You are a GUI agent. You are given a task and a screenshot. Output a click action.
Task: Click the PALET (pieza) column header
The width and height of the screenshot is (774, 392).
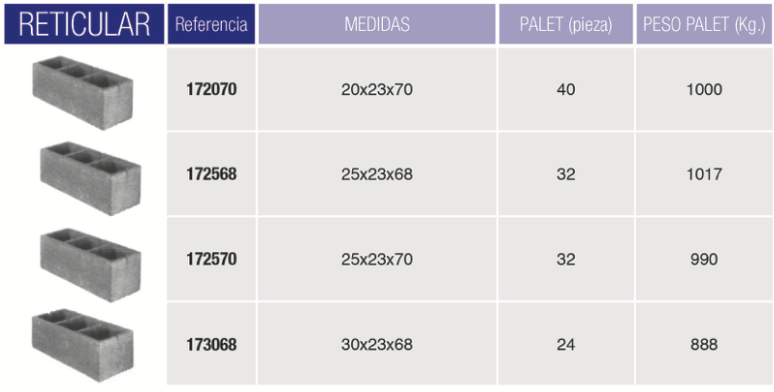tap(566, 24)
